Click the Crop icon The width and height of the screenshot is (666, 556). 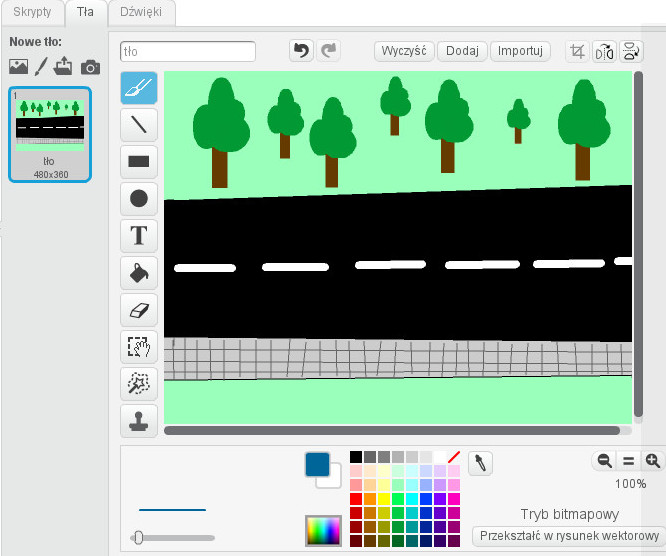point(577,52)
